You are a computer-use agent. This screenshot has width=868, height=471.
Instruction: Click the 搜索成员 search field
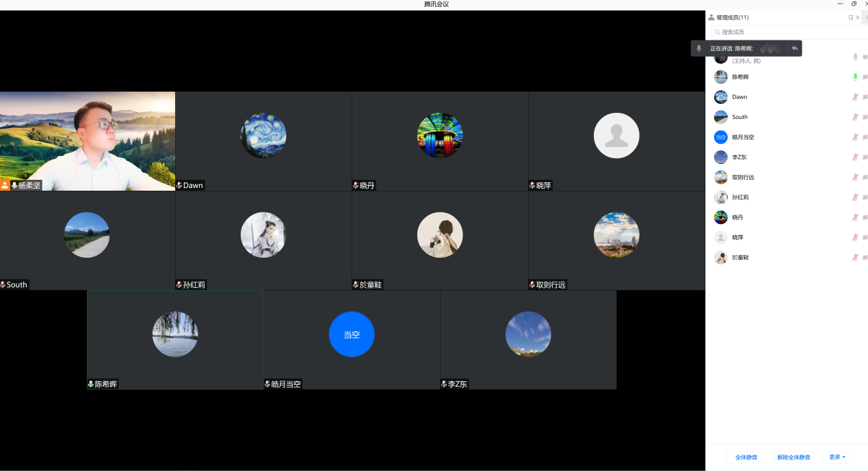[x=780, y=32]
